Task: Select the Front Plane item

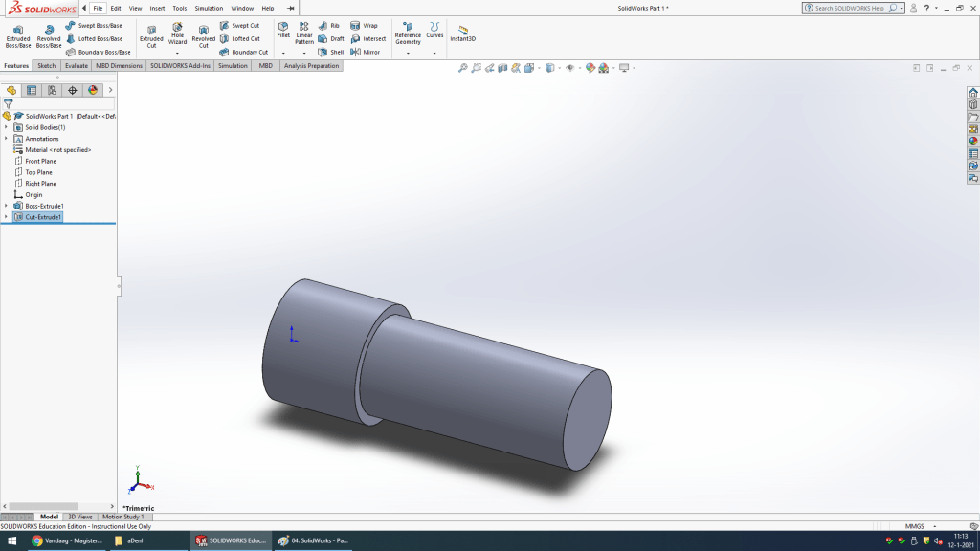Action: [x=40, y=161]
